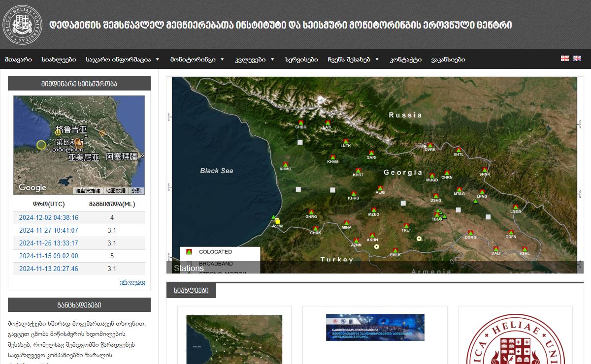Select the DGRG station marker
Viewport: 591px width, 364px height.
point(470,233)
